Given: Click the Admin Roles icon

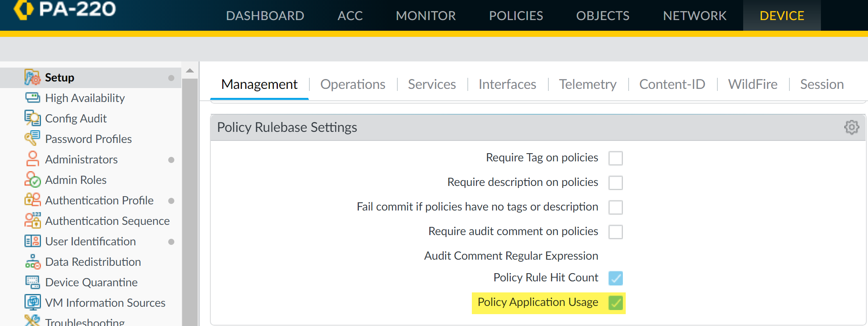Looking at the screenshot, I should click(x=32, y=180).
